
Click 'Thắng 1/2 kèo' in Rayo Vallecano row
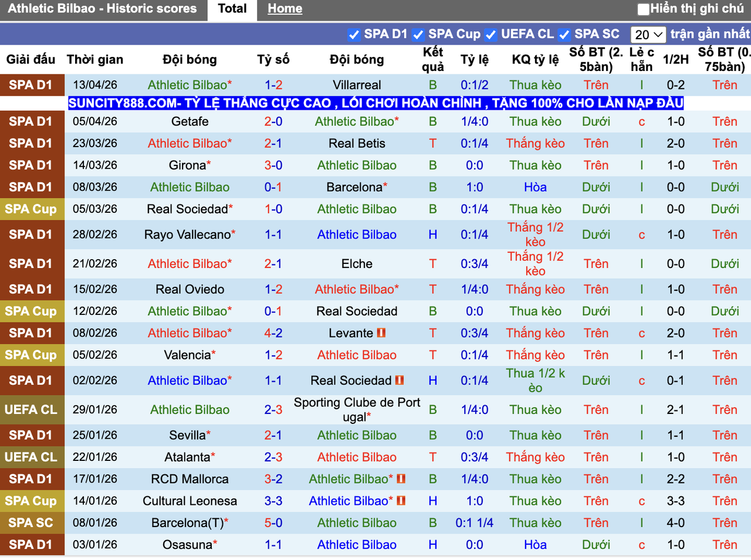coord(535,235)
